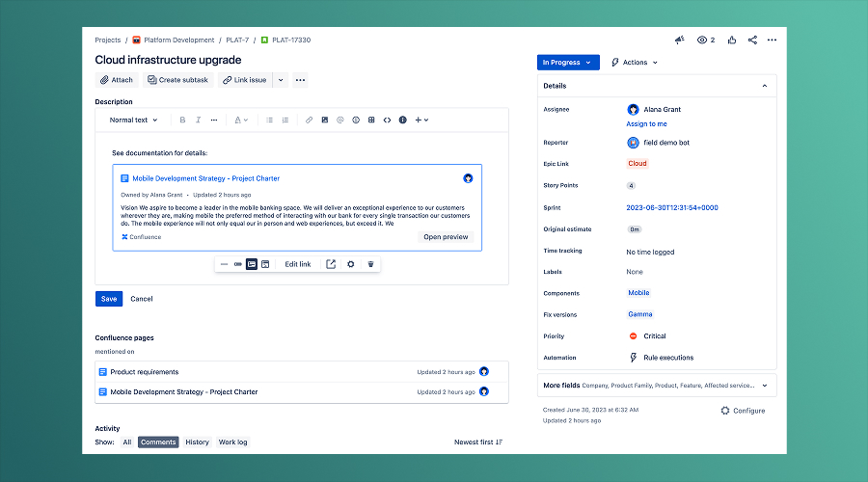Collapse the Details panel
The width and height of the screenshot is (868, 482).
[x=765, y=86]
